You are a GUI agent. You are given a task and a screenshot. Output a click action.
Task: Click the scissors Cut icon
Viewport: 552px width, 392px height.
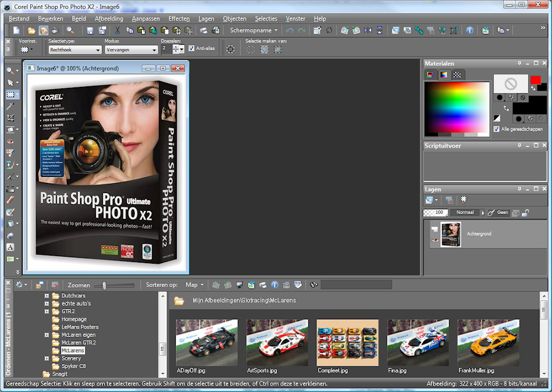117,30
